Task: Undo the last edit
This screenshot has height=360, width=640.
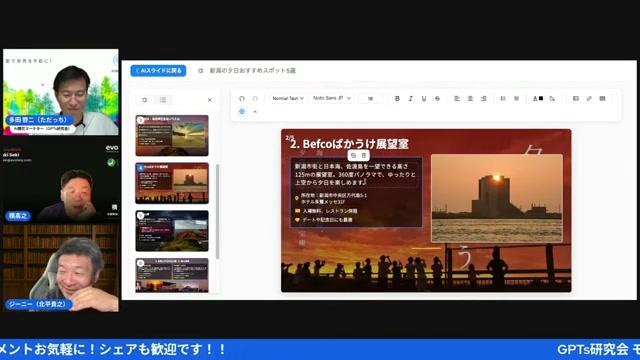Action: tap(242, 98)
